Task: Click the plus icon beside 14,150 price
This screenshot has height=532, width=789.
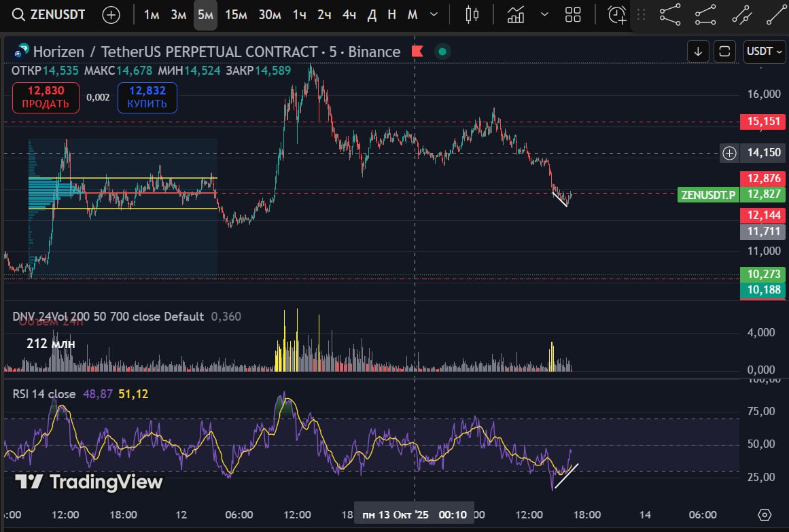Action: (x=729, y=153)
